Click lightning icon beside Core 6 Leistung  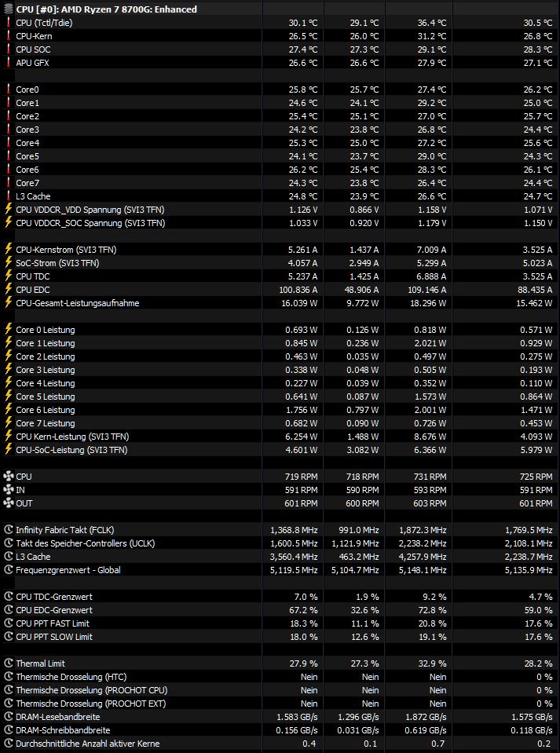pyautogui.click(x=8, y=410)
